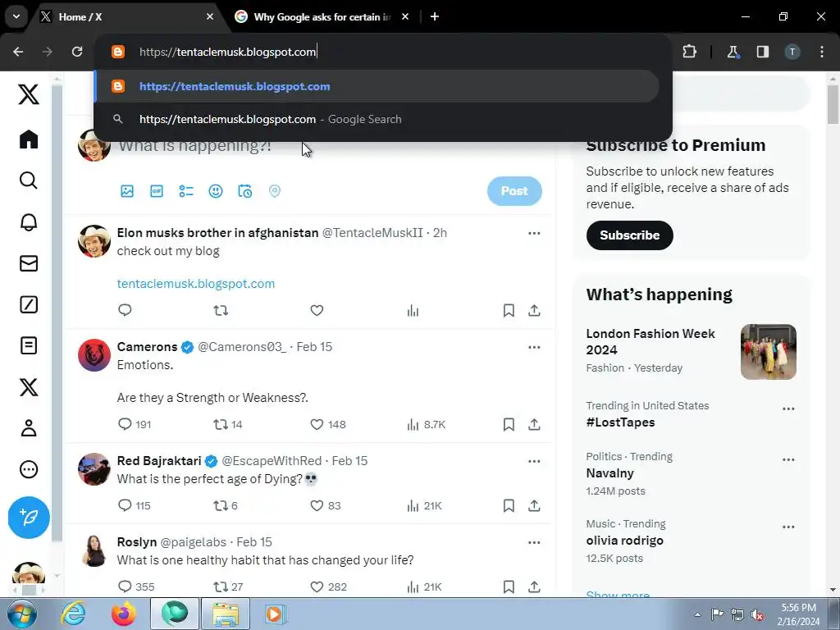Open options for olivia rodrigo trend
This screenshot has width=840, height=630.
coord(788,527)
